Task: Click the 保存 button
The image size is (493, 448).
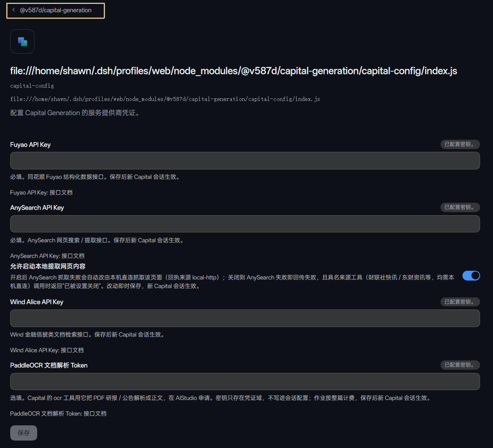Action: [23, 433]
